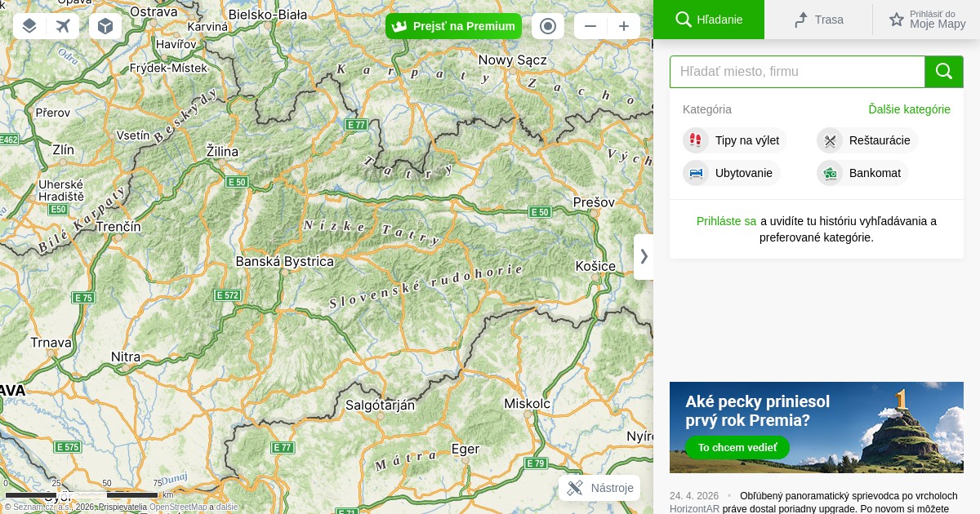Screen dimensions: 980x514
Task: Pick the Bankomat category
Action: (863, 173)
